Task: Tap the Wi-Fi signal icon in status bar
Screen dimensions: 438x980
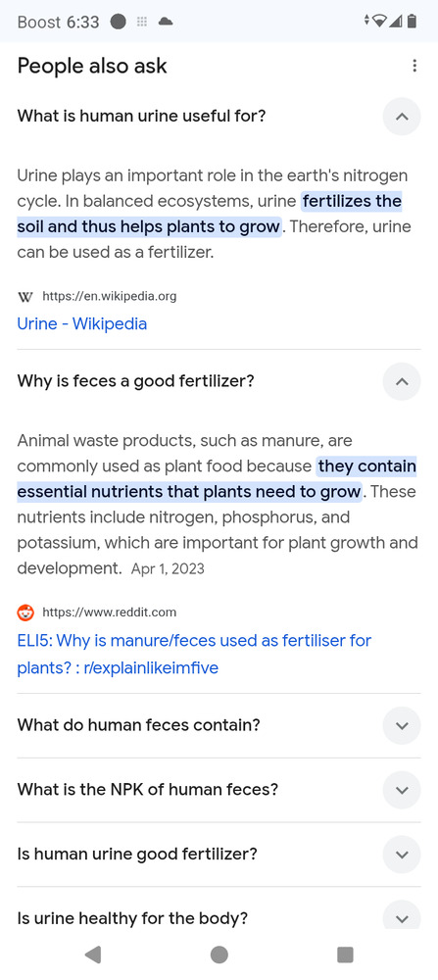Action: point(378,22)
